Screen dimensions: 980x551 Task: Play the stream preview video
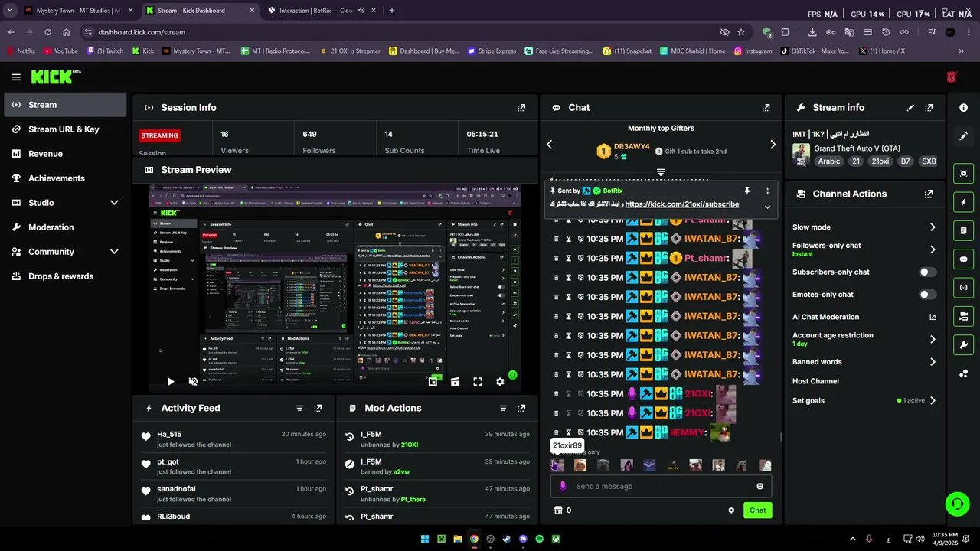click(171, 381)
